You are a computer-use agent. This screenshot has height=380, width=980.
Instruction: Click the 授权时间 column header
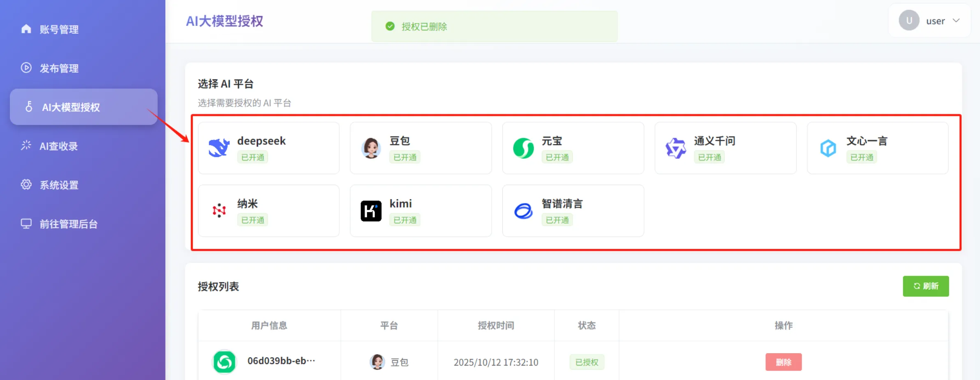pyautogui.click(x=496, y=325)
